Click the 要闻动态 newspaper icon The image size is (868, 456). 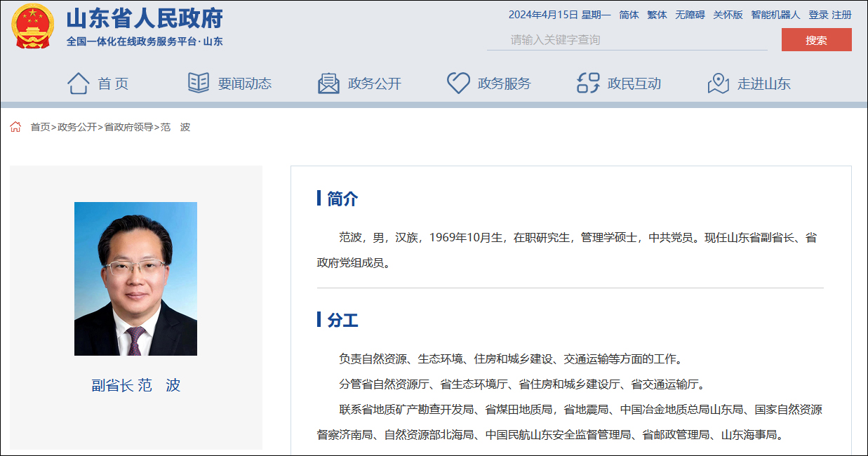[x=199, y=83]
